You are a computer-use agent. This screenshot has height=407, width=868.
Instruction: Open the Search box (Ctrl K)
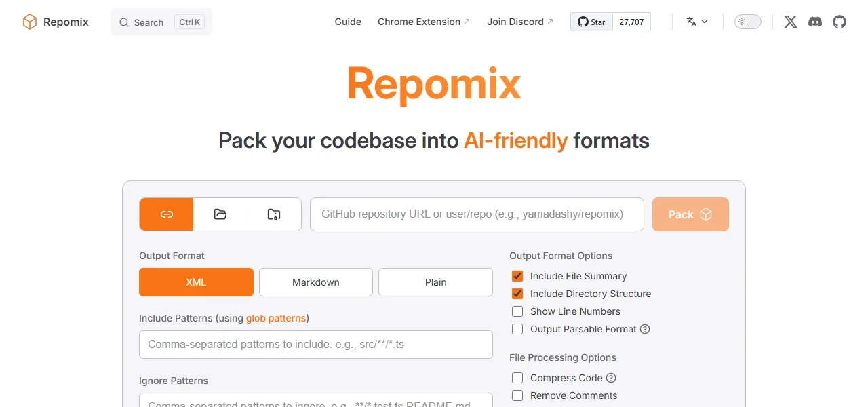click(161, 22)
